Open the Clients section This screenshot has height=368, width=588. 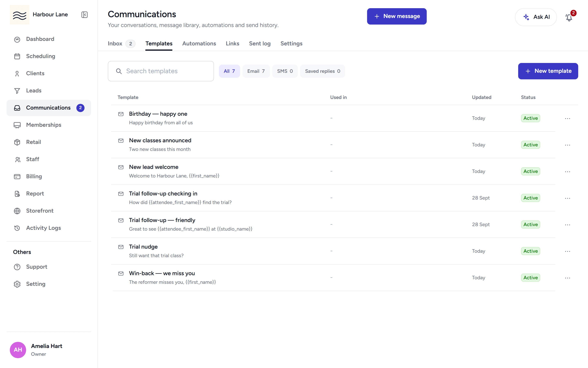click(x=49, y=74)
